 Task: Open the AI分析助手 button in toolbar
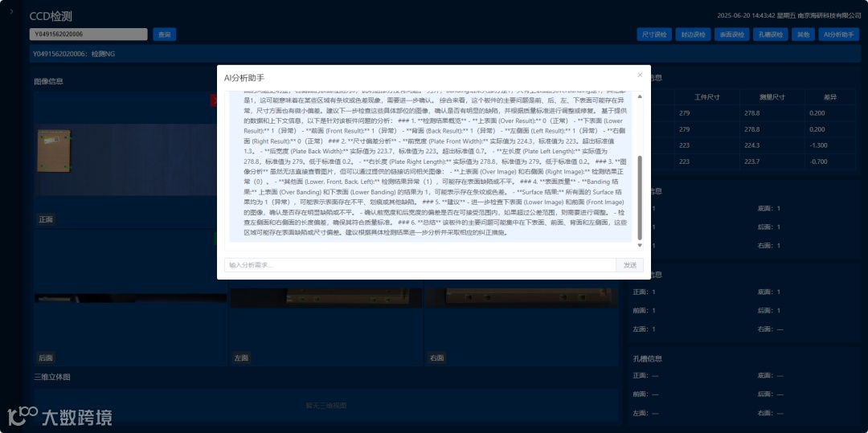pos(840,35)
